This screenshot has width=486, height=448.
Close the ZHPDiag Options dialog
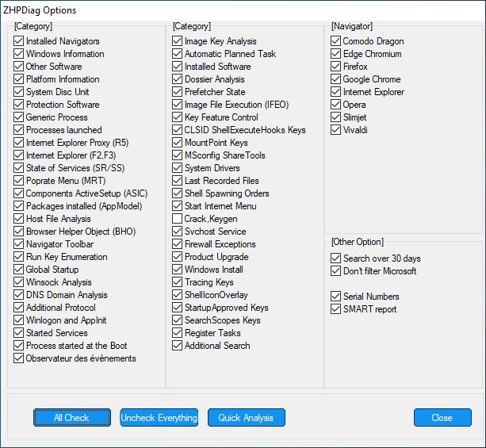442,418
